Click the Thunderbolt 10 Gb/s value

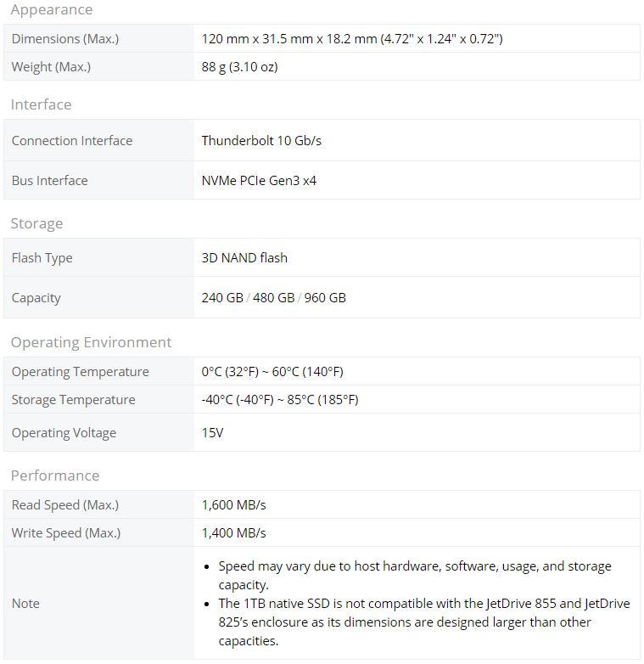click(x=261, y=140)
